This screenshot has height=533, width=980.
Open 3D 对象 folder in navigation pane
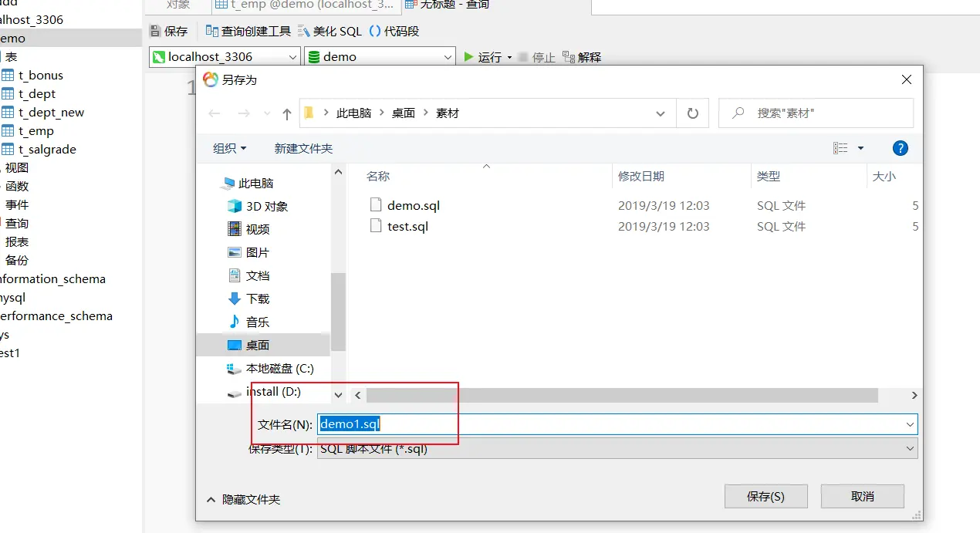click(x=267, y=206)
